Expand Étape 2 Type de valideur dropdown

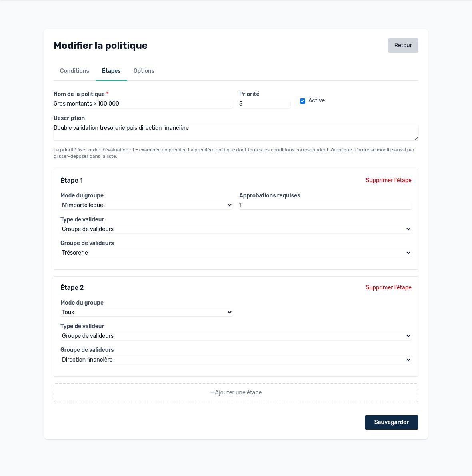click(x=236, y=336)
